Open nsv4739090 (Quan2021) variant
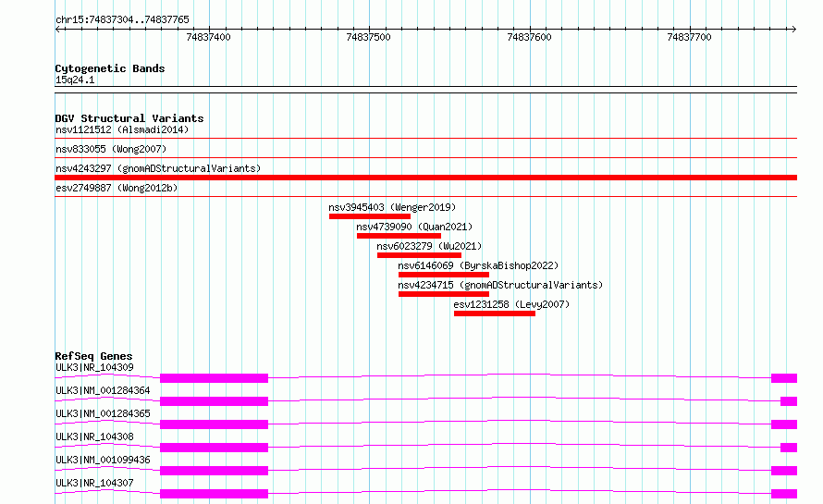823x504 pixels. pyautogui.click(x=414, y=227)
